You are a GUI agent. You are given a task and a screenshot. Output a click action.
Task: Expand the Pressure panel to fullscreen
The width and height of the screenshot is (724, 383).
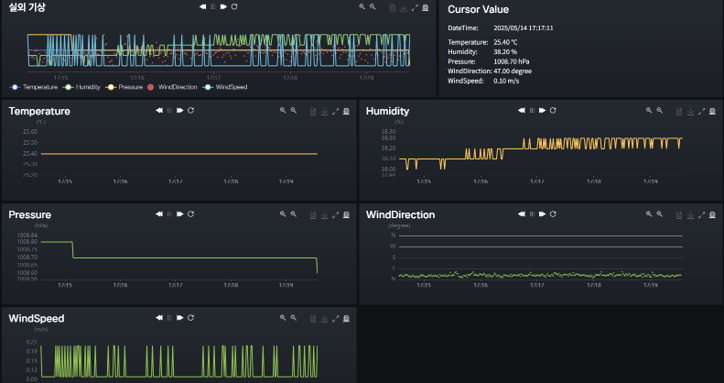coord(335,215)
